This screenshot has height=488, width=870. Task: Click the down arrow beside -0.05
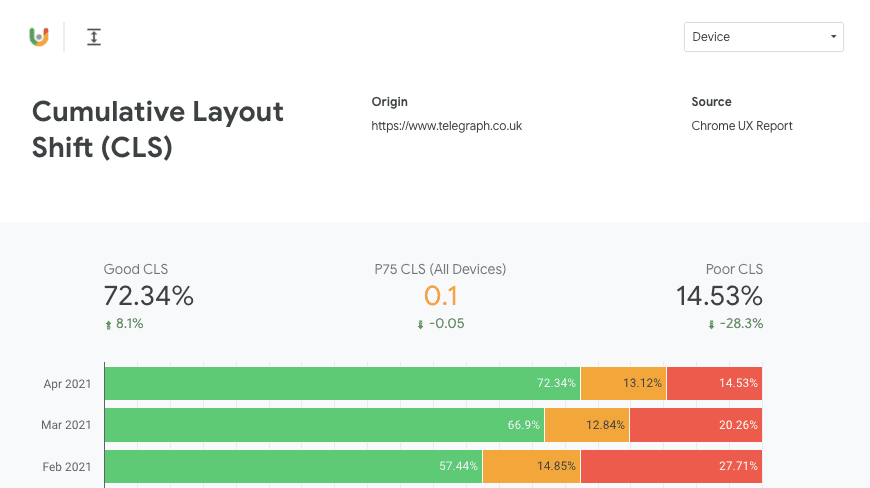[x=421, y=324]
